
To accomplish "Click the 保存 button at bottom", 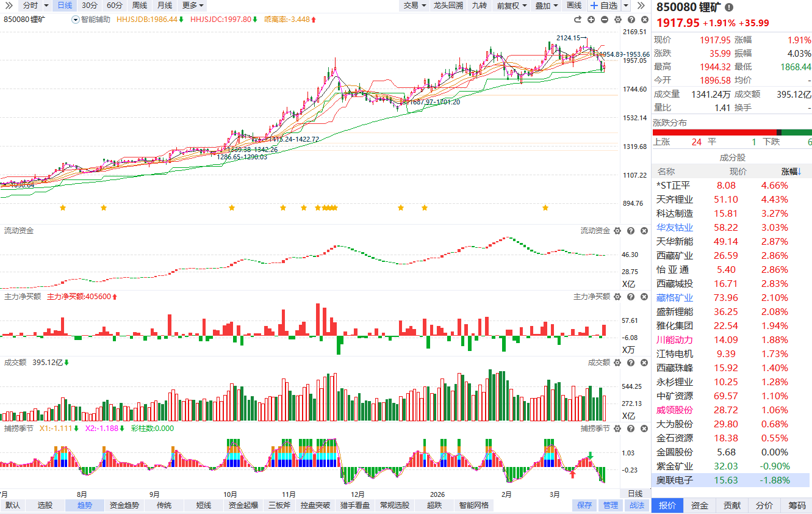I will (584, 505).
